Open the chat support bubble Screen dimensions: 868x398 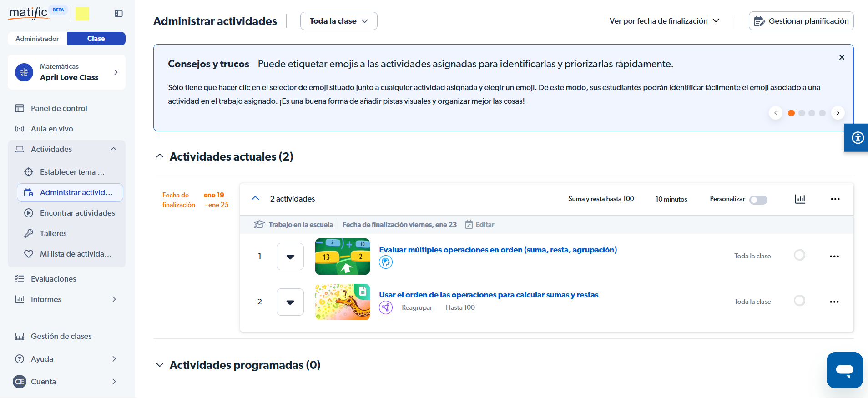pyautogui.click(x=844, y=370)
